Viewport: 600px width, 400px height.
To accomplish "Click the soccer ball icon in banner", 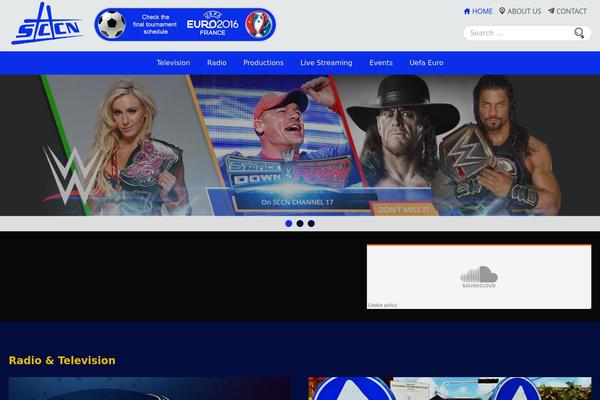I will coord(111,24).
